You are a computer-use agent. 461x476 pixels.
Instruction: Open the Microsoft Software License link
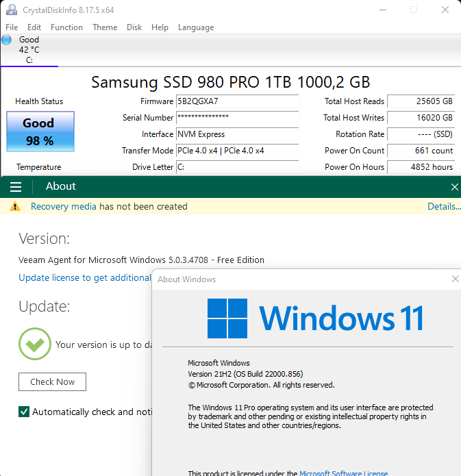click(343, 473)
